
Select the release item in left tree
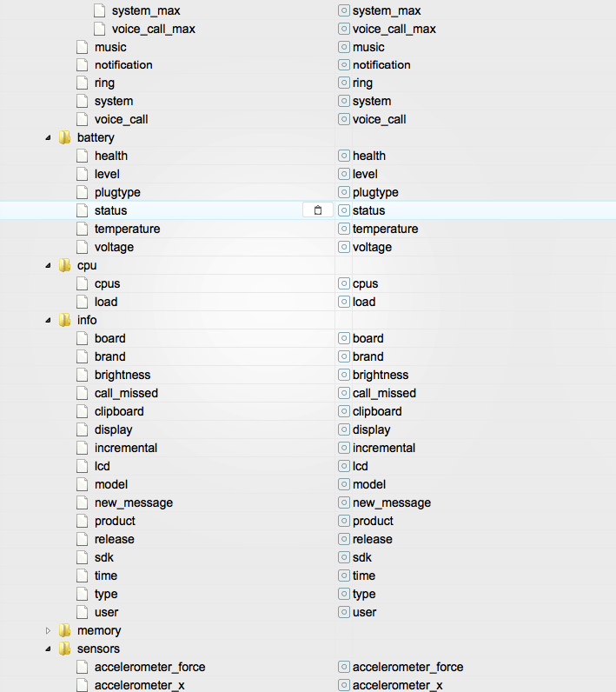tap(114, 539)
